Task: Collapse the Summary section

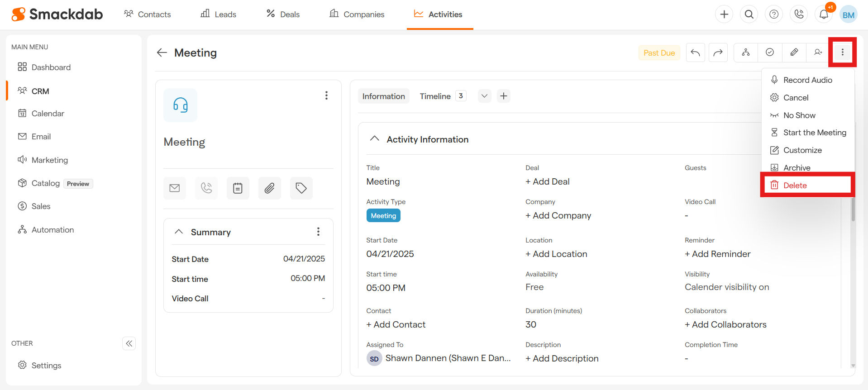Action: (x=179, y=232)
